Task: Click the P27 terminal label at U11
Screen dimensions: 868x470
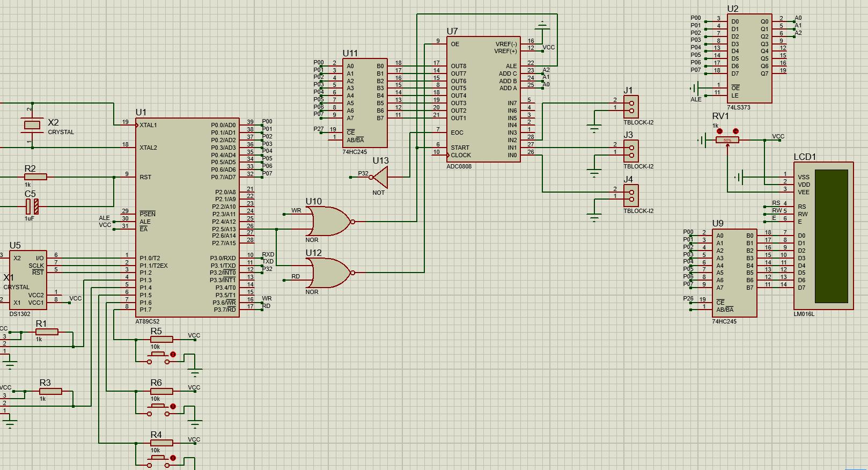Action: click(319, 129)
